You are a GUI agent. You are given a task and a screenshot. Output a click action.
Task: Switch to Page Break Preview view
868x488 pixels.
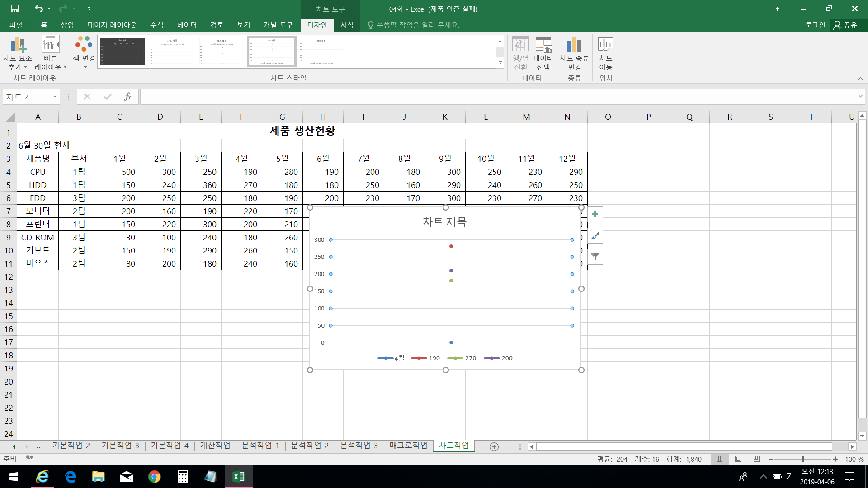point(757,459)
